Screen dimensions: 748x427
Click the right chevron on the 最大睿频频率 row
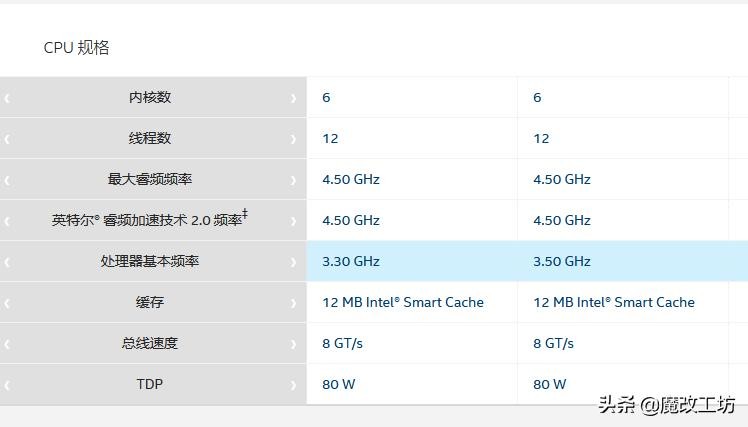pos(293,180)
